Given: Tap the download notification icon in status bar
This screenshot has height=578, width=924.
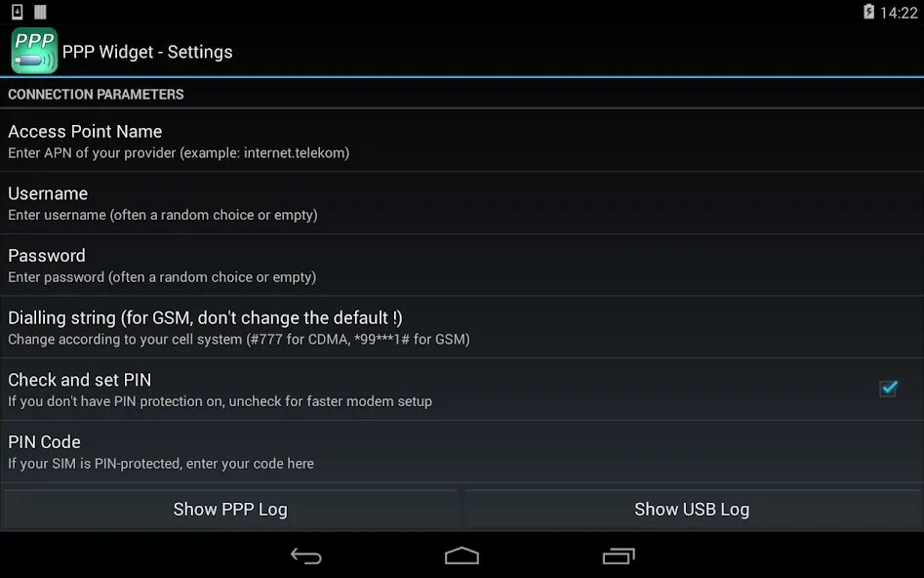Looking at the screenshot, I should click(x=18, y=11).
